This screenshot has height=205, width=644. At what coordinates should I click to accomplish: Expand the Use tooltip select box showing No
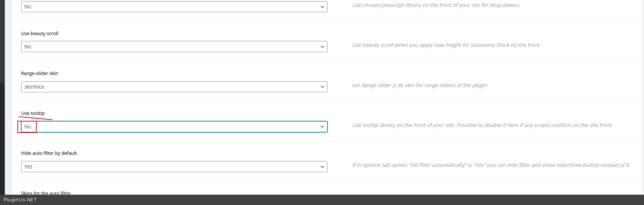pos(174,127)
